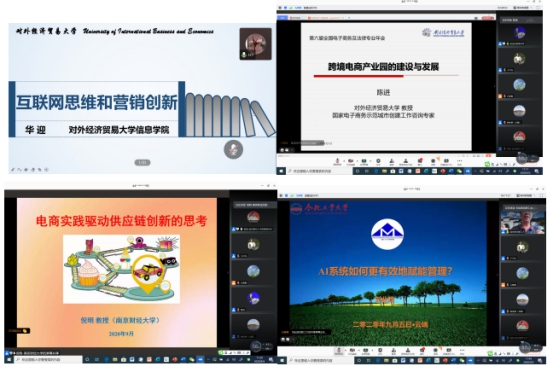Open invite icon in toolbar below 跨境电商 slide

pyautogui.click(x=392, y=161)
